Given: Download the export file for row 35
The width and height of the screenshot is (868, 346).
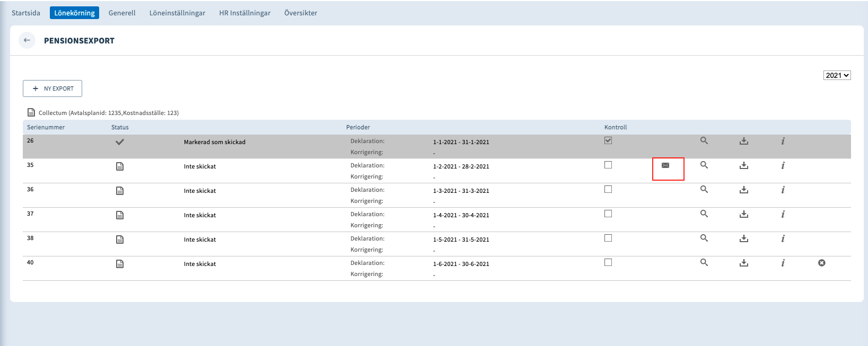Looking at the screenshot, I should click(x=744, y=165).
